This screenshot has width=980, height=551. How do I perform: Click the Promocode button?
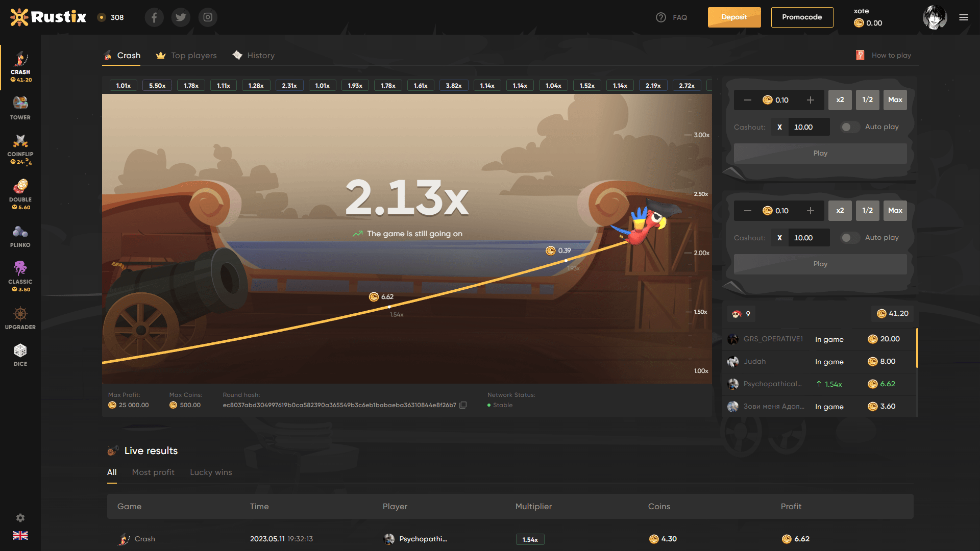click(802, 17)
